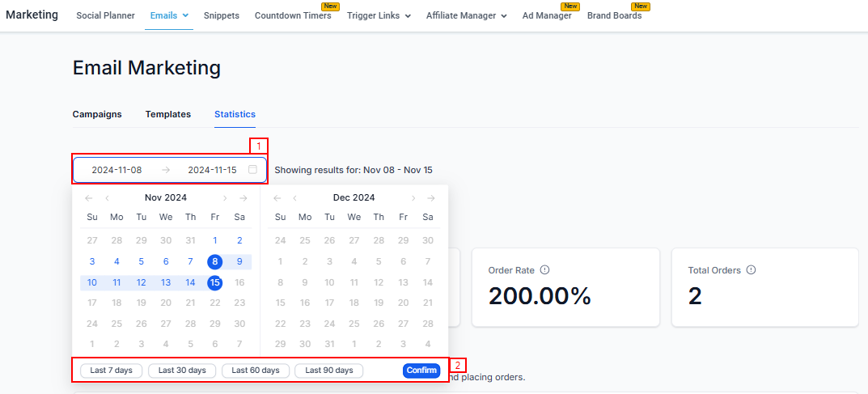
Task: Click calendar icon in date range field
Action: coord(253,170)
